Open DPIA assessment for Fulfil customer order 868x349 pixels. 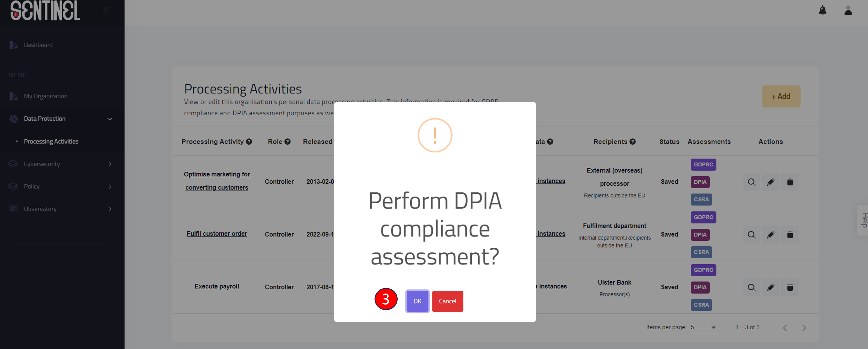[700, 235]
